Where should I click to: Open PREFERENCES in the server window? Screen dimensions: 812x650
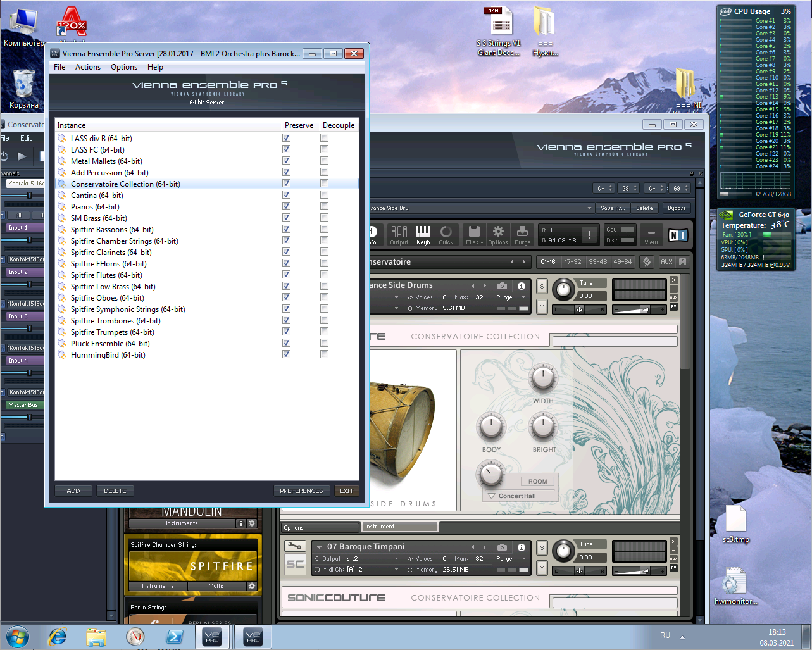click(301, 491)
